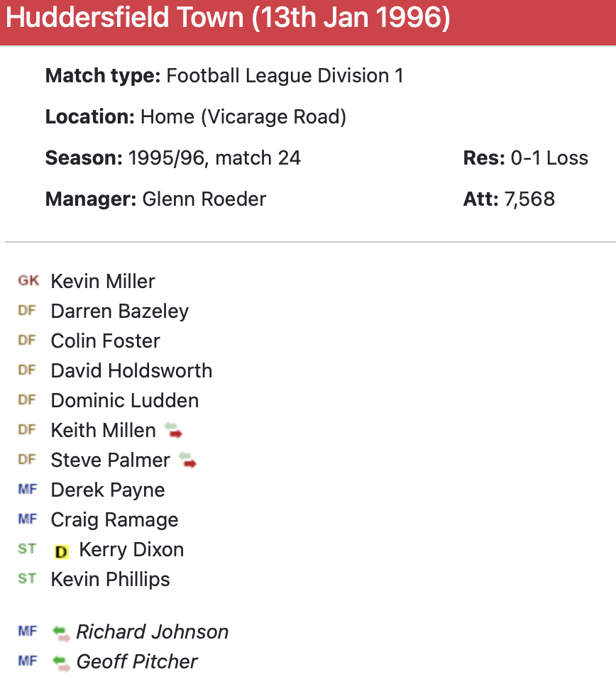Viewport: 616px width, 684px height.
Task: Click the GK icon beside Kevin Miller
Action: click(x=28, y=281)
